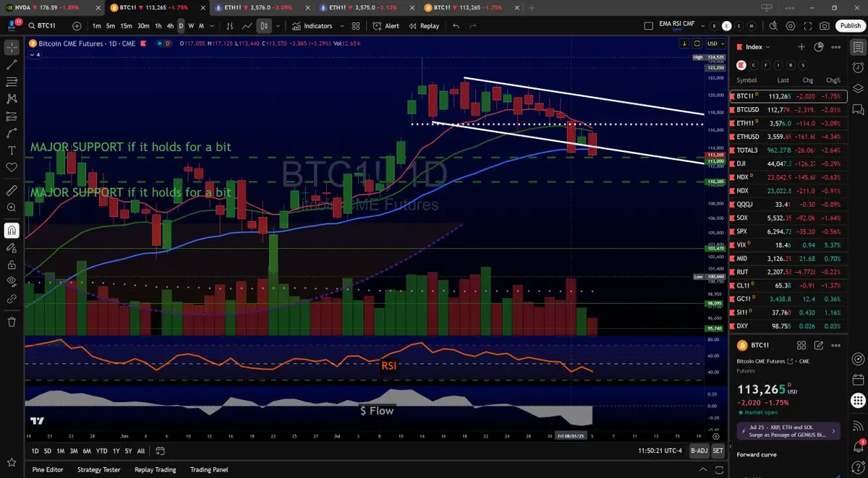Open the Pine Editor tab
Image resolution: width=868 pixels, height=478 pixels.
[x=48, y=469]
